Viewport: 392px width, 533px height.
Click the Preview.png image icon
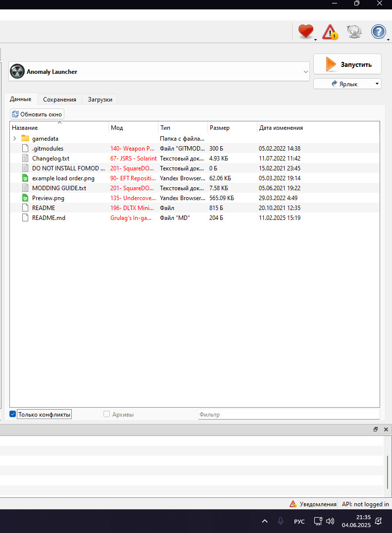(x=25, y=198)
